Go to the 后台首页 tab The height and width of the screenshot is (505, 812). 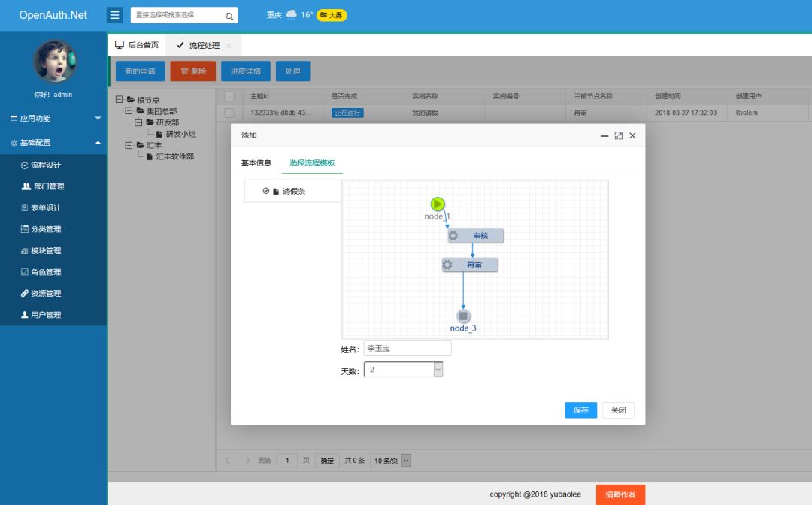(136, 44)
